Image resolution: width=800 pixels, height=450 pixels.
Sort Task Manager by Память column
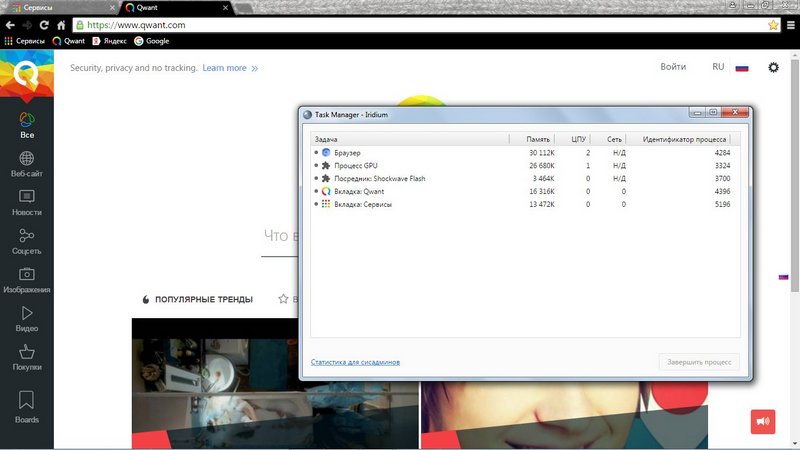click(532, 139)
